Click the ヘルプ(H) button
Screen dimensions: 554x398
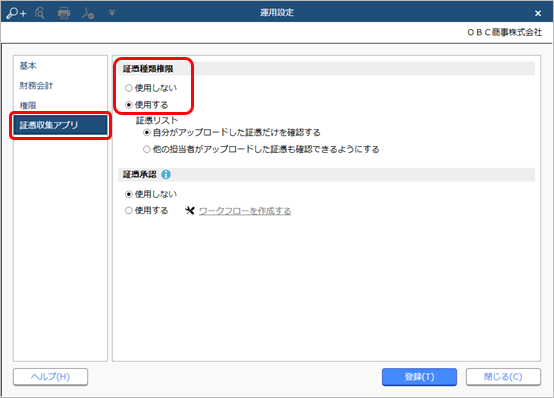pos(51,377)
